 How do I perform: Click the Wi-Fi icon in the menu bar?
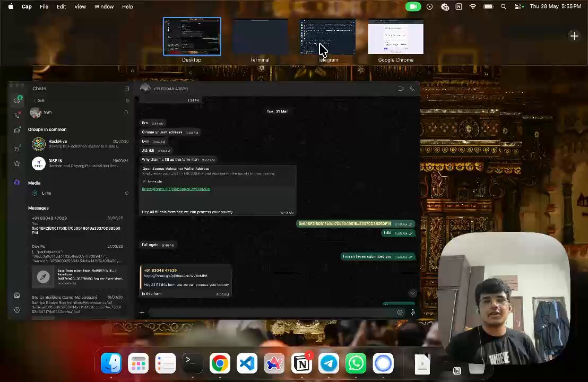click(x=473, y=6)
